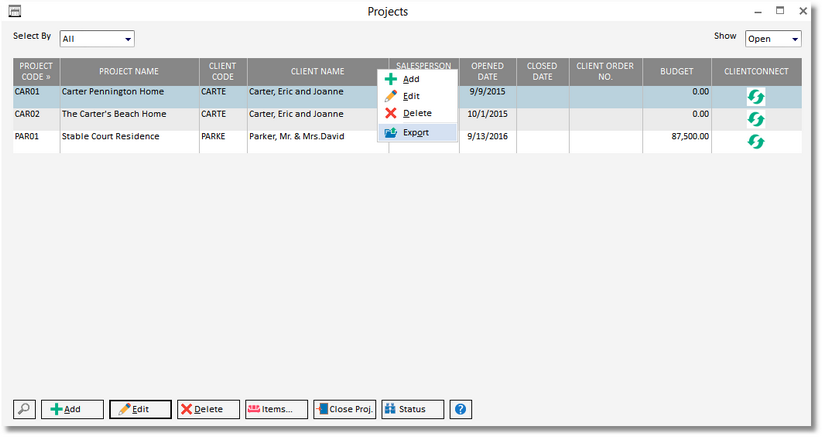This screenshot has height=437, width=822.
Task: Click opened date 9/13/2016
Action: pyautogui.click(x=488, y=137)
